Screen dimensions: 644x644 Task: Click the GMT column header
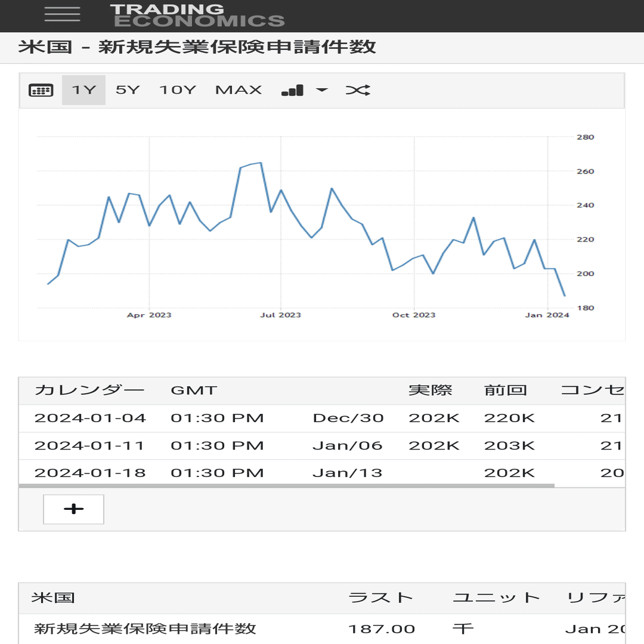coord(194,390)
